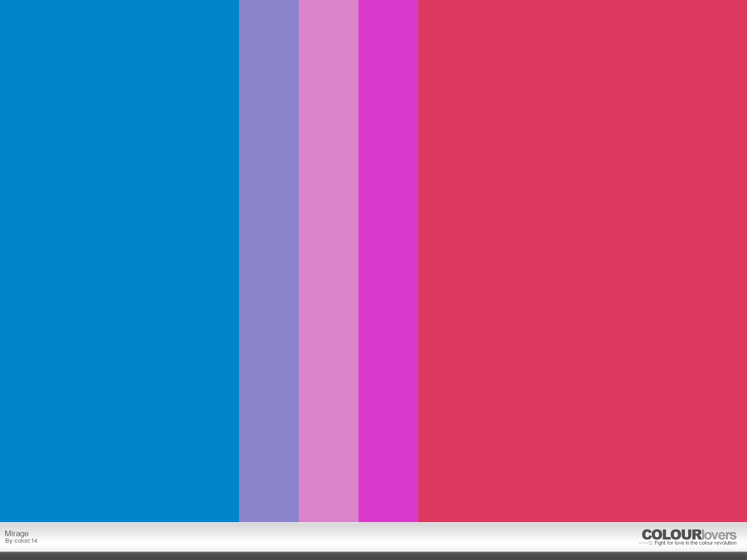Click the word Fight in the tagline
The width and height of the screenshot is (747, 560).
click(660, 543)
